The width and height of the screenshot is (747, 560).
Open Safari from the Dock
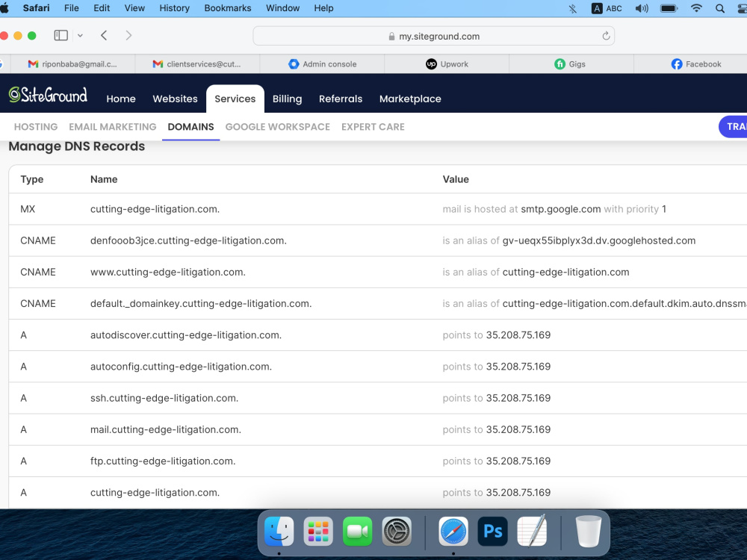[x=453, y=531]
